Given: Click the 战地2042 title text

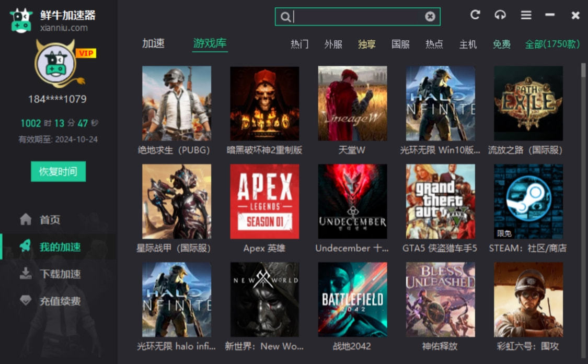Looking at the screenshot, I should (352, 346).
